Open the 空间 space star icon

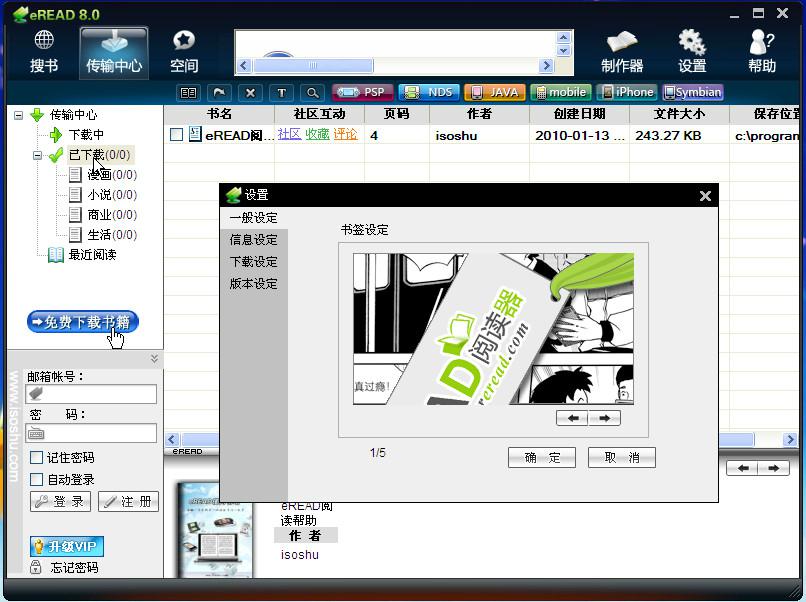(184, 51)
